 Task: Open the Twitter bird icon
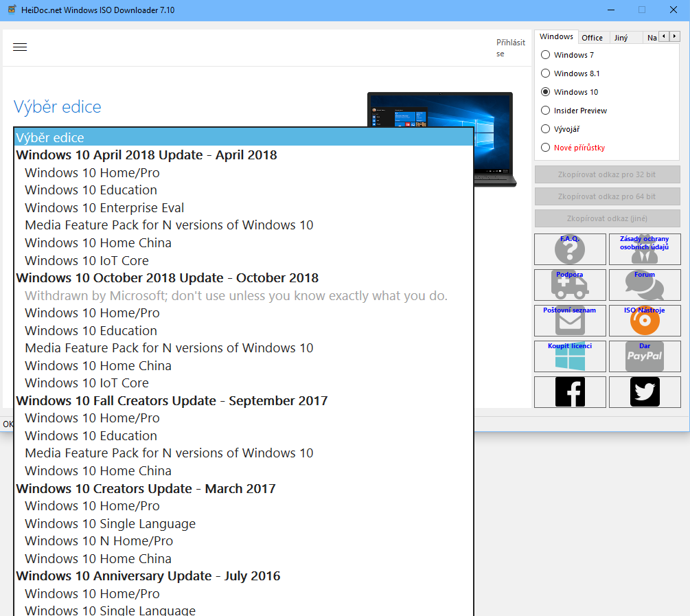(645, 392)
